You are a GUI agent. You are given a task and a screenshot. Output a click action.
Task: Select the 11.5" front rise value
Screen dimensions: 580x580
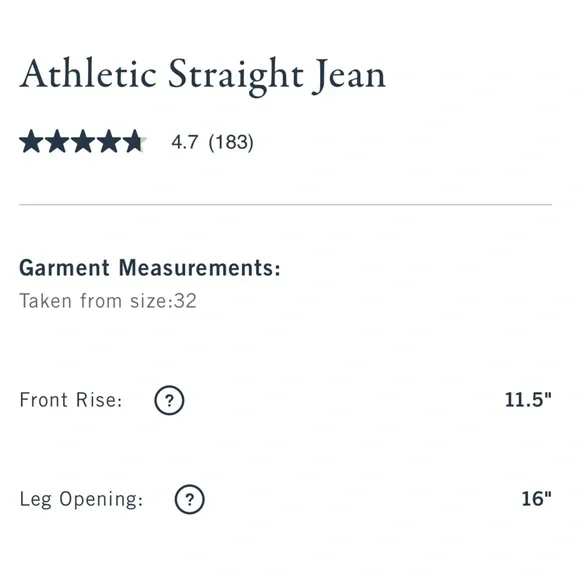[528, 399]
